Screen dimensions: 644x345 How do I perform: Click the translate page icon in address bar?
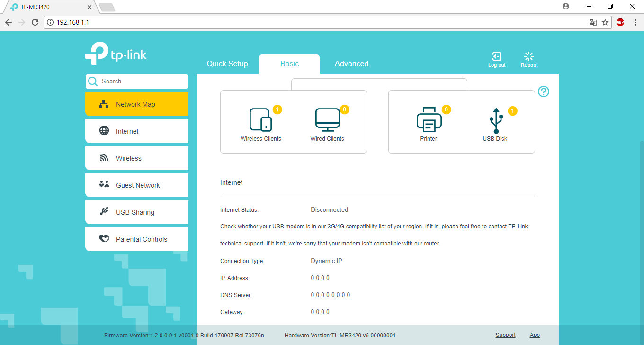[x=593, y=22]
